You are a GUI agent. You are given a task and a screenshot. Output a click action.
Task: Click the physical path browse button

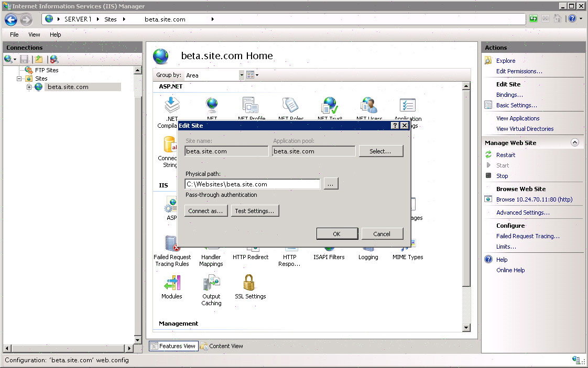331,184
